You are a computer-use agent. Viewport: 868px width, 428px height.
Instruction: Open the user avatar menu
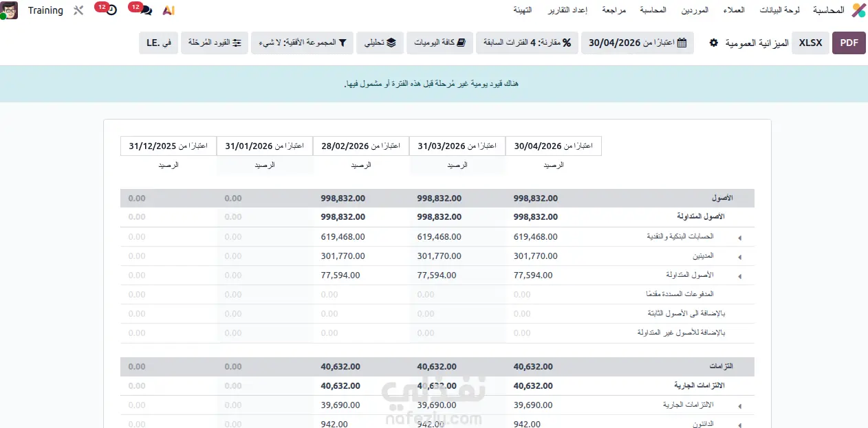(x=10, y=10)
